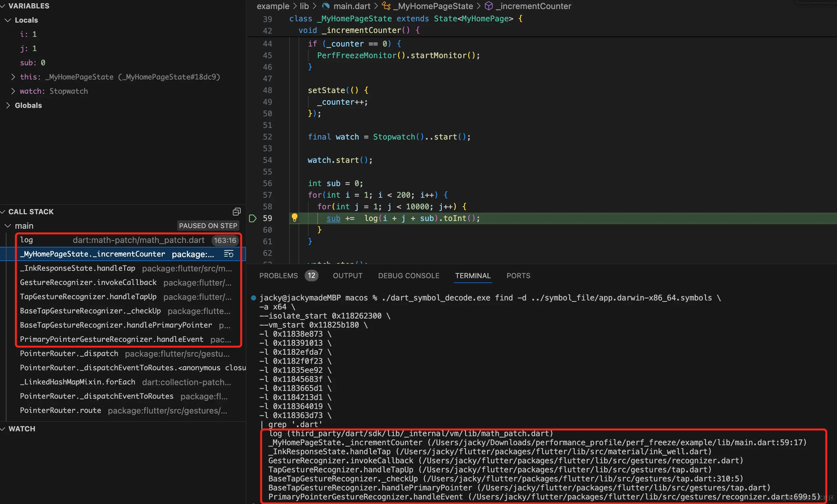Click the _MyHomePageState class icon in breadcrumb
Viewport: 837px width, 504px height.
pos(386,6)
